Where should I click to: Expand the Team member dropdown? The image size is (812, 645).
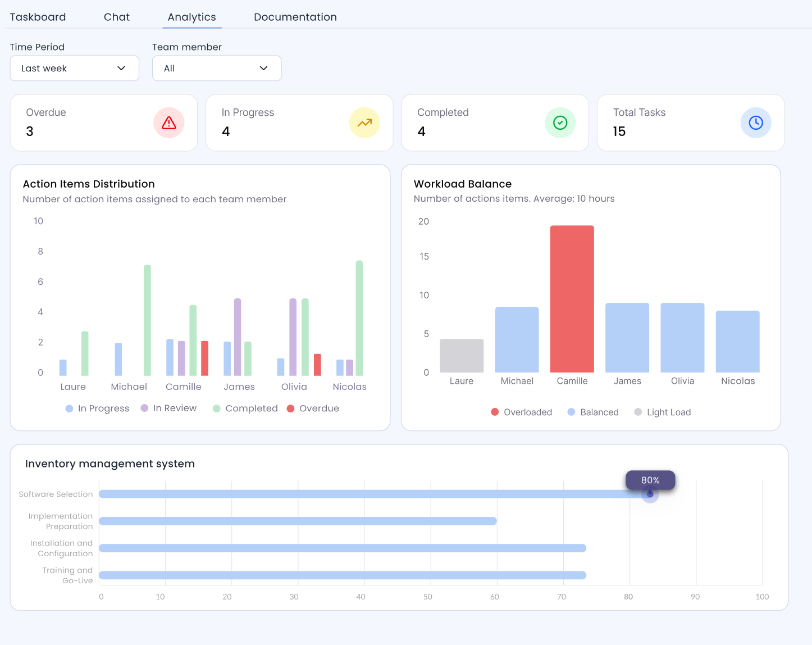(x=216, y=69)
